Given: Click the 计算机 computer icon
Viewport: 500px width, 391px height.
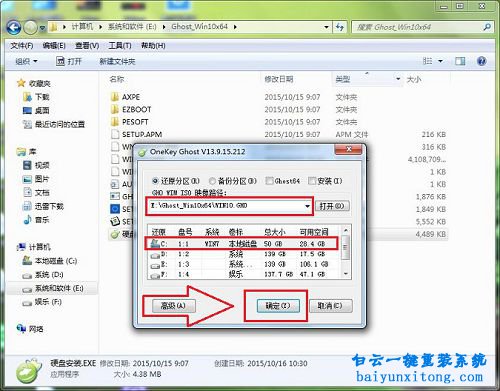Looking at the screenshot, I should (21, 247).
